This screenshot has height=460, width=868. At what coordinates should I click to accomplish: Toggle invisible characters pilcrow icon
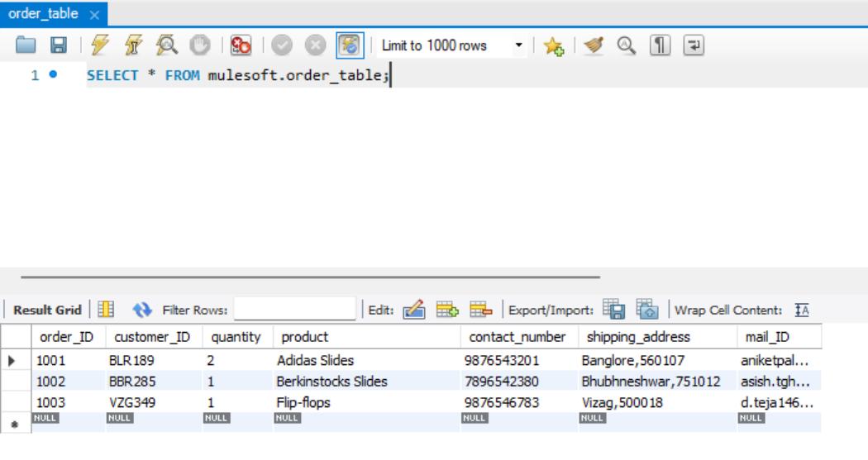coord(660,45)
